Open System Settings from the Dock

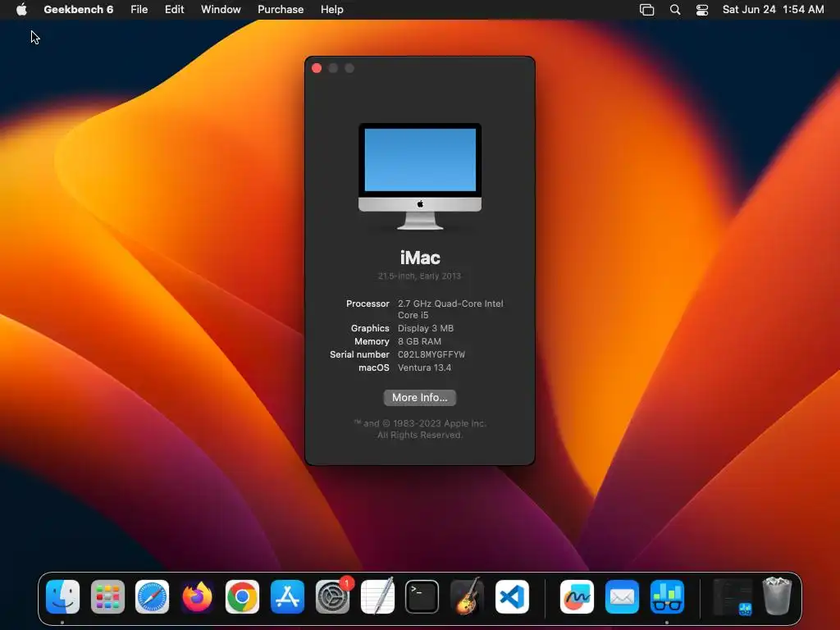332,597
